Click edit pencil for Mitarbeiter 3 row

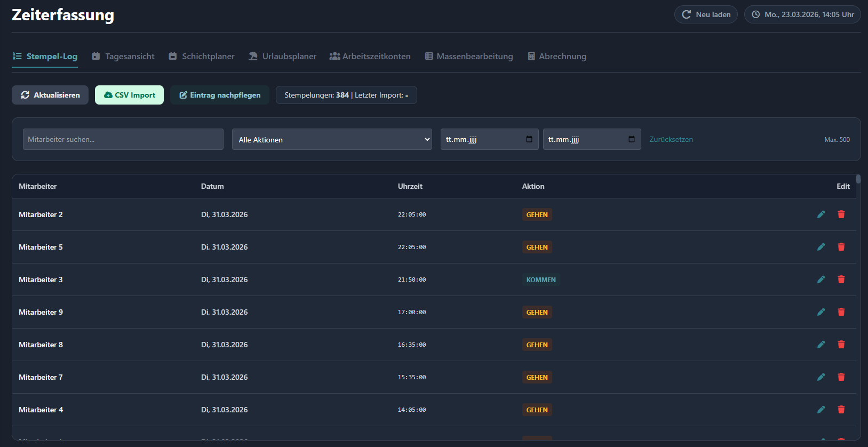coord(821,280)
